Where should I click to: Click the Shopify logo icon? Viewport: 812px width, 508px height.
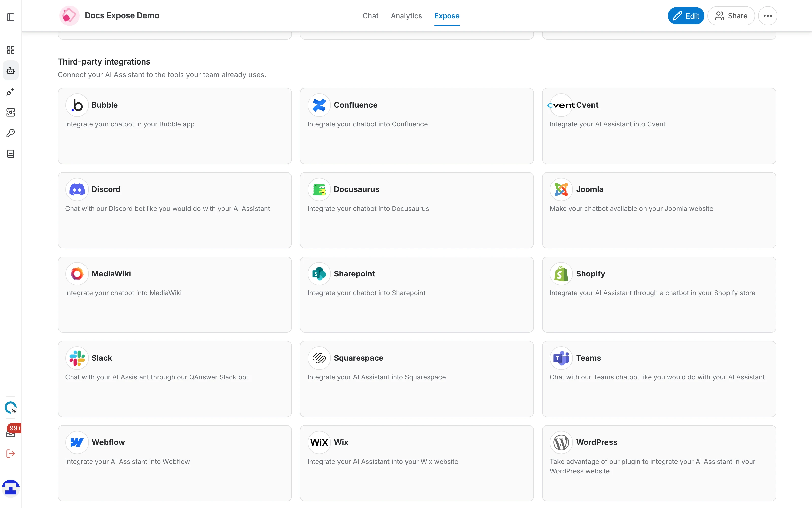pyautogui.click(x=561, y=274)
